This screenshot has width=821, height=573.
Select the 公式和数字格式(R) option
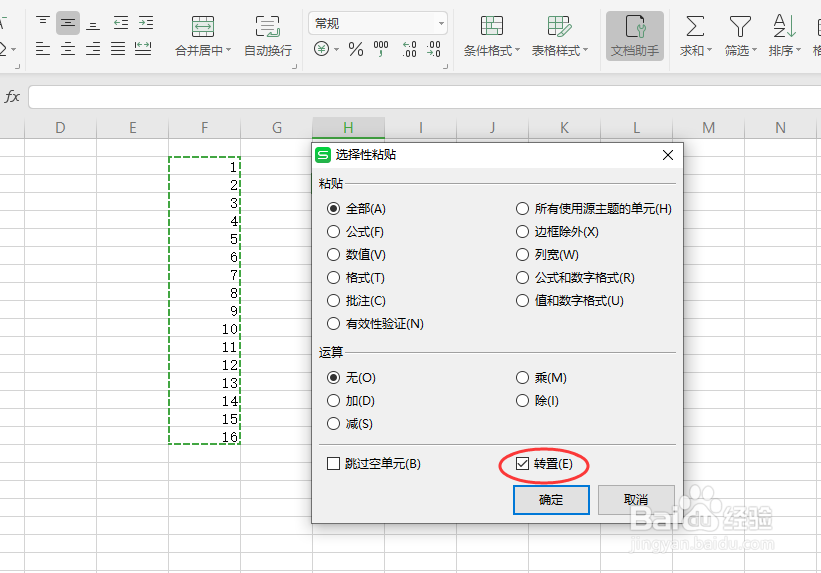(x=523, y=278)
